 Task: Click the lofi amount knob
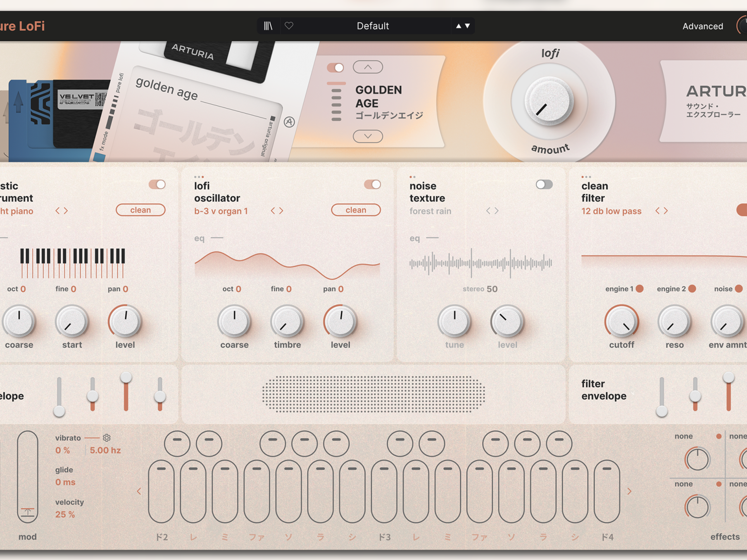click(x=549, y=102)
